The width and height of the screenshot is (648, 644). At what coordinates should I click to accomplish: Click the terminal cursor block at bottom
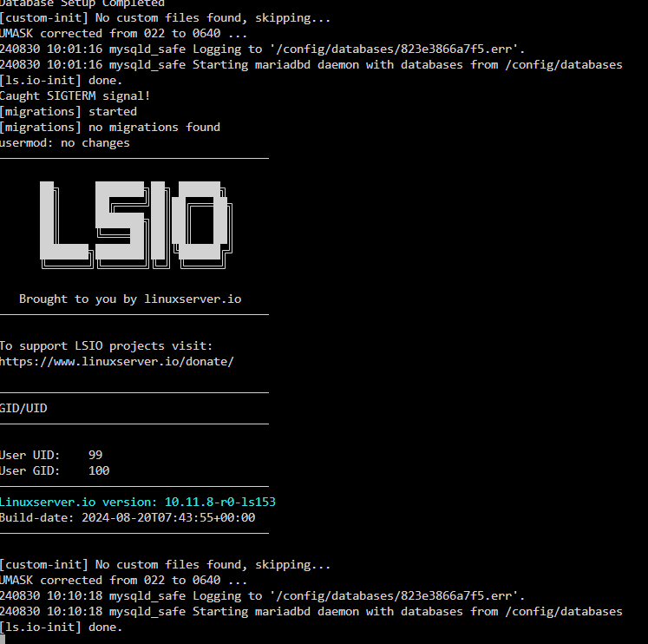[3, 640]
